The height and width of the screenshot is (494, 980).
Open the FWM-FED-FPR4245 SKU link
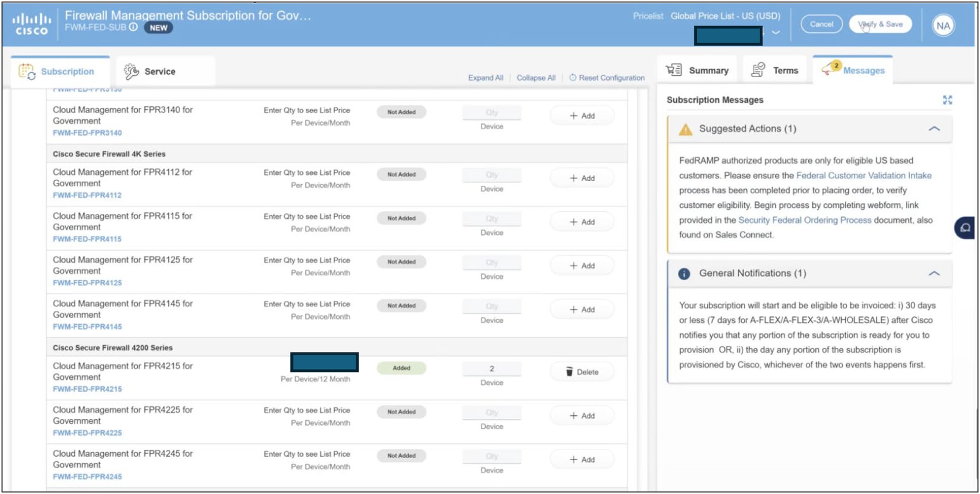[x=87, y=477]
